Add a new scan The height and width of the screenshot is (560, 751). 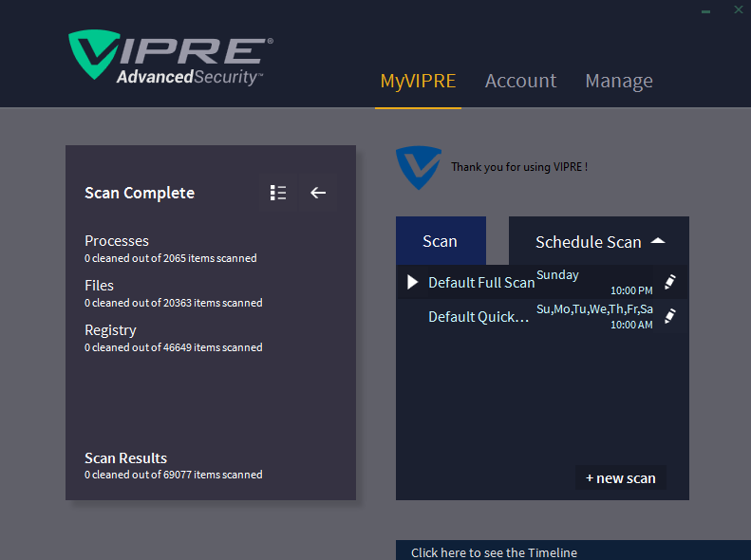coord(621,477)
